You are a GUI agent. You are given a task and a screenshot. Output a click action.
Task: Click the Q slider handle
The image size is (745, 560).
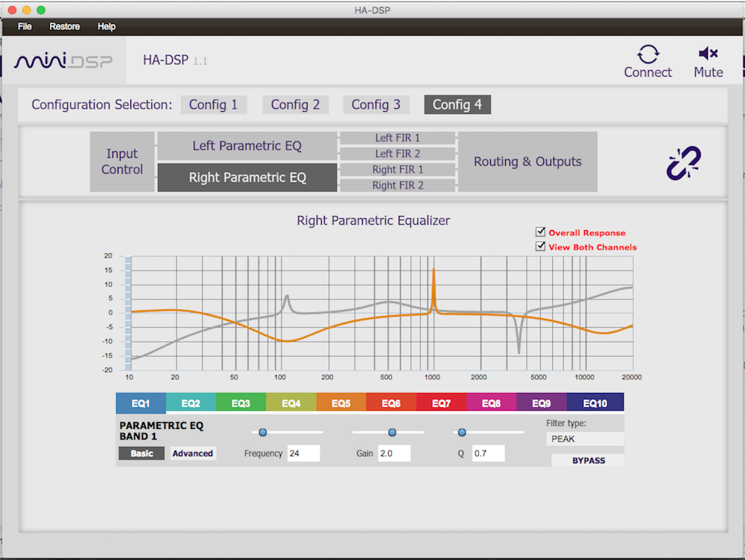[x=462, y=432]
